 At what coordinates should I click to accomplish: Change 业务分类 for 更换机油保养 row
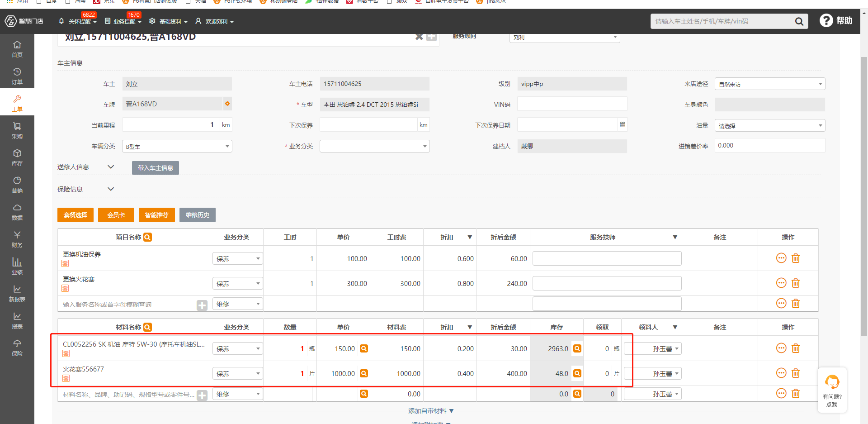pyautogui.click(x=237, y=258)
